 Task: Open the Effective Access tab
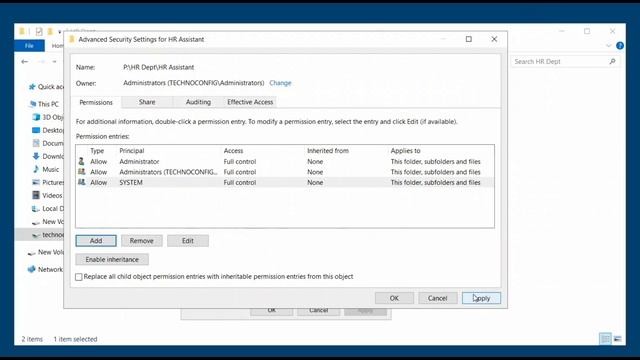pos(250,102)
